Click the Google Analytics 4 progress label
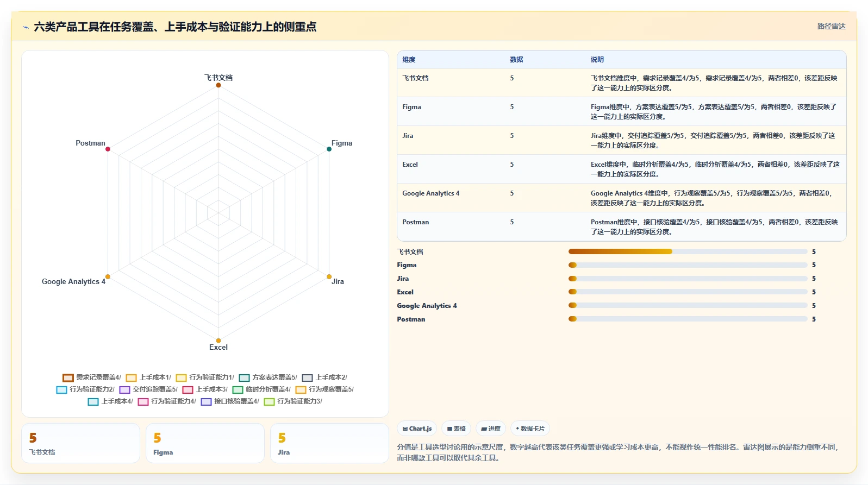This screenshot has width=868, height=485. click(x=427, y=306)
